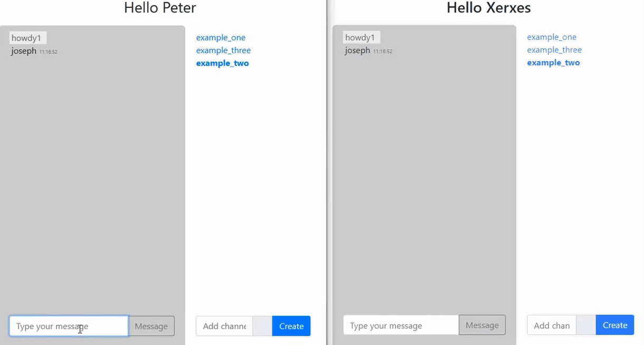Focus the Add channel field in Peter's window
The height and width of the screenshot is (345, 644).
pos(224,326)
